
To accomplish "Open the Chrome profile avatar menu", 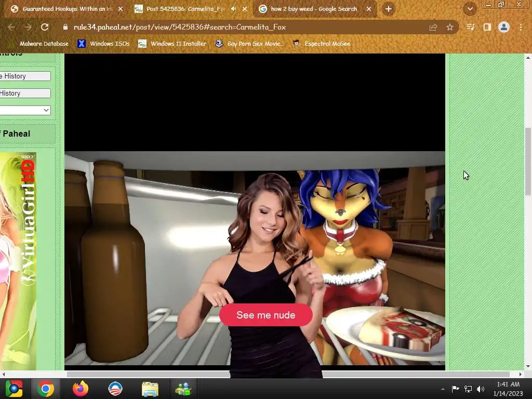I will point(504,27).
